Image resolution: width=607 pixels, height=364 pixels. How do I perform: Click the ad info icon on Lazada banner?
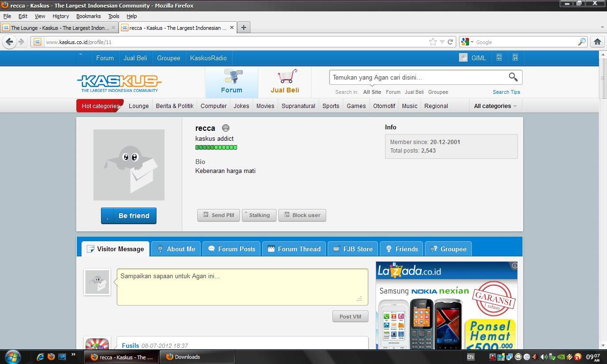point(514,265)
